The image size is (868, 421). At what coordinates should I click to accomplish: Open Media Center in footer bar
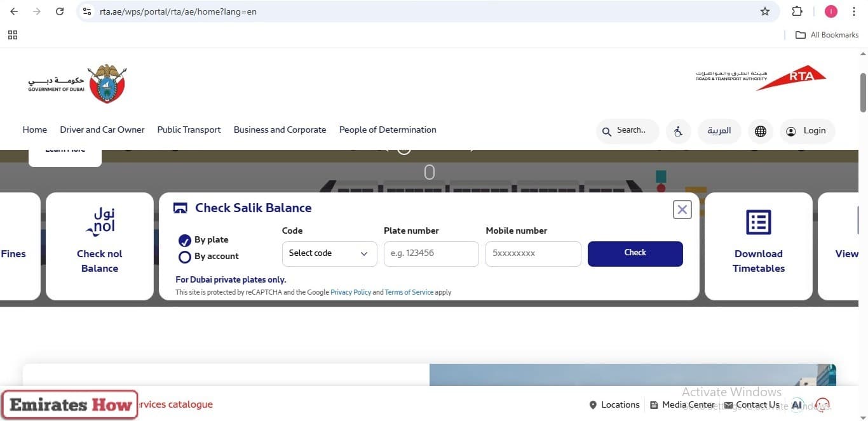[x=682, y=404]
